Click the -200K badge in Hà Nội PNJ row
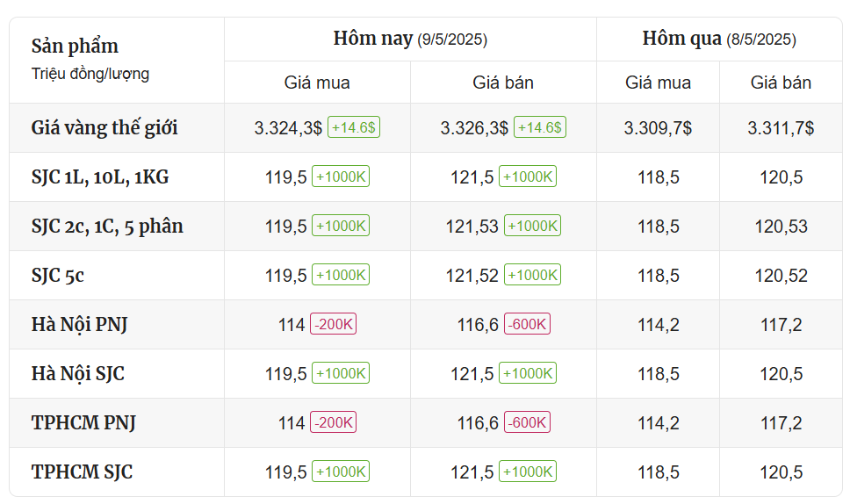The height and width of the screenshot is (504, 850). (x=334, y=324)
